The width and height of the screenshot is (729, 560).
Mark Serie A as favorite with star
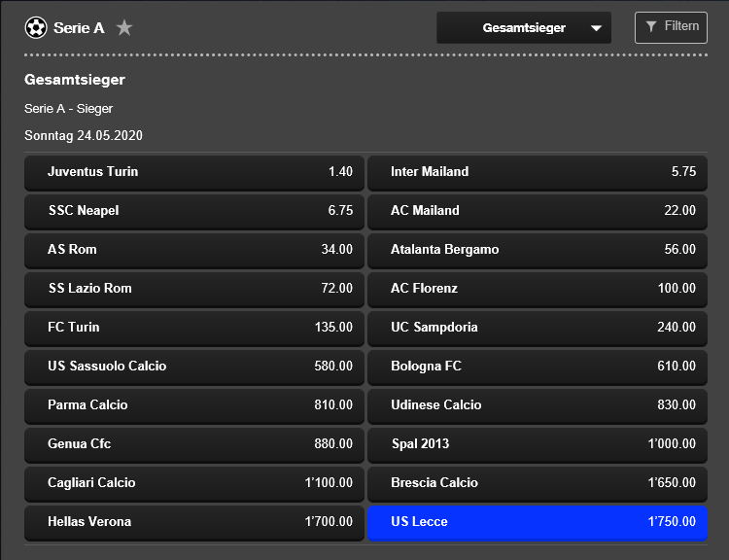tap(124, 27)
